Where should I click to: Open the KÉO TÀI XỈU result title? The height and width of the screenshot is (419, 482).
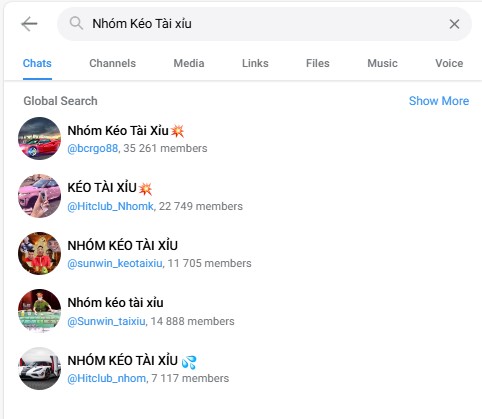pos(102,188)
